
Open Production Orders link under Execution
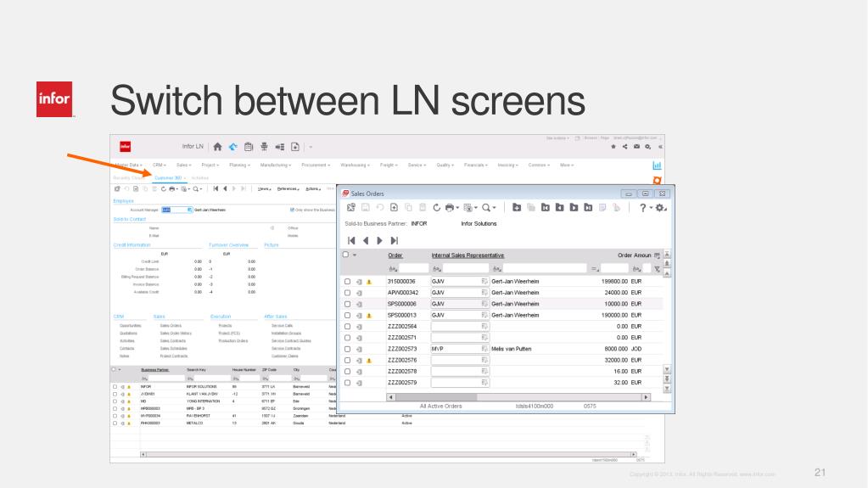pos(233,340)
